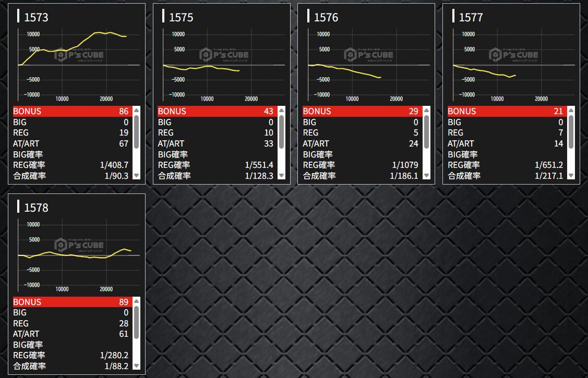Image resolution: width=588 pixels, height=378 pixels.
Task: Click scroll-down arrow in machine 1577 stats
Action: (x=571, y=176)
